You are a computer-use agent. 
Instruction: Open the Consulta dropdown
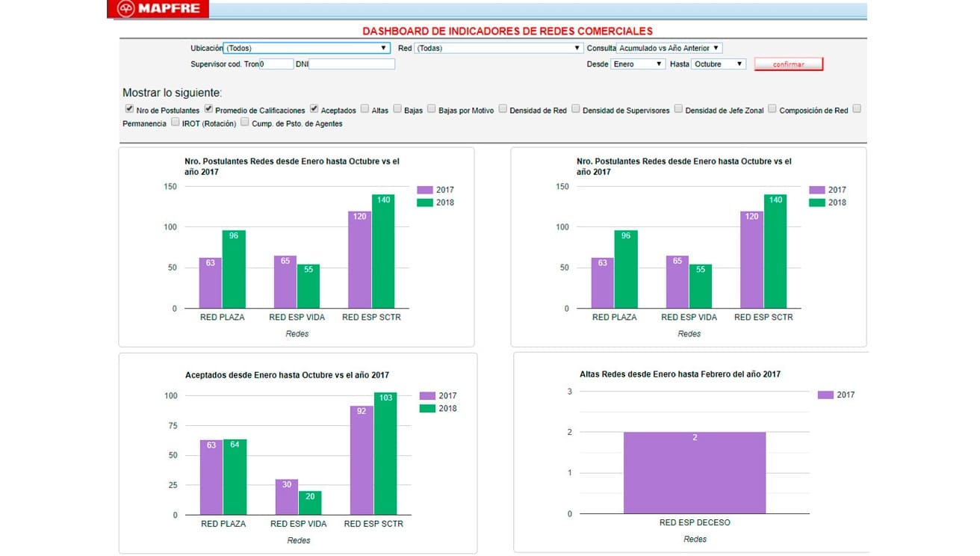coord(669,47)
